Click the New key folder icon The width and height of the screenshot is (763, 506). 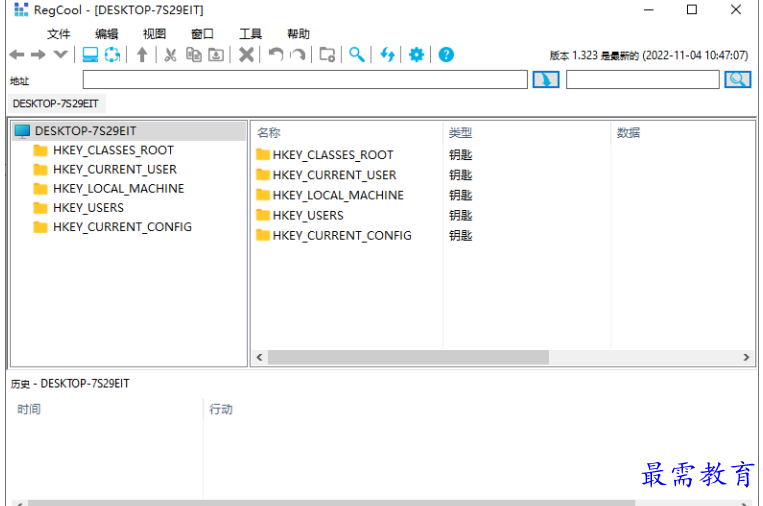tap(327, 54)
